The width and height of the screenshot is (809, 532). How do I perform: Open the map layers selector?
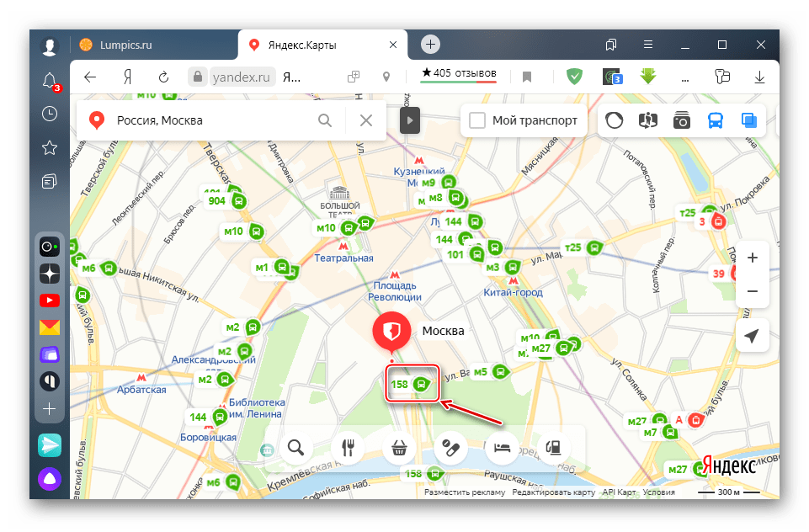click(x=748, y=120)
